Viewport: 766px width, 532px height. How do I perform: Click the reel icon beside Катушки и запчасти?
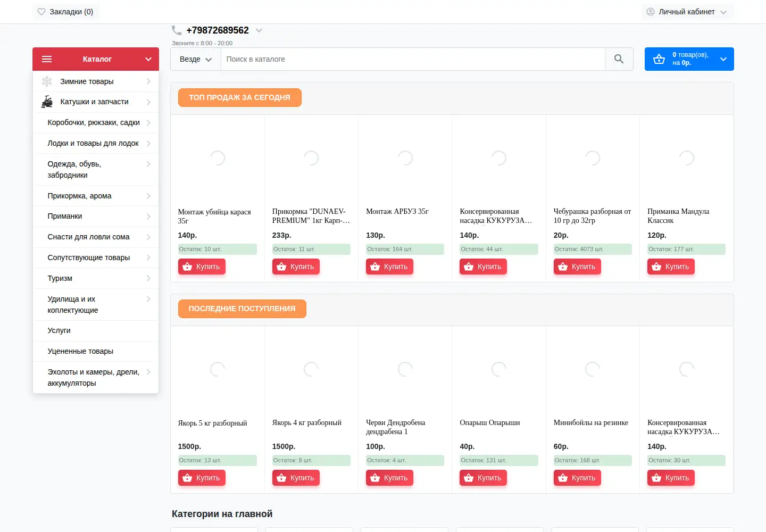click(x=47, y=102)
